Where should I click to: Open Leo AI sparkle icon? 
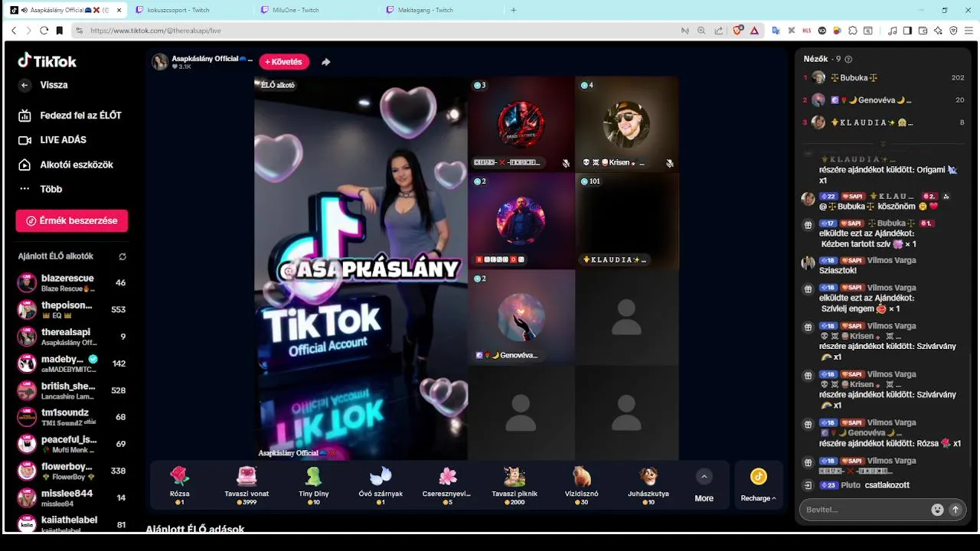pos(938,31)
